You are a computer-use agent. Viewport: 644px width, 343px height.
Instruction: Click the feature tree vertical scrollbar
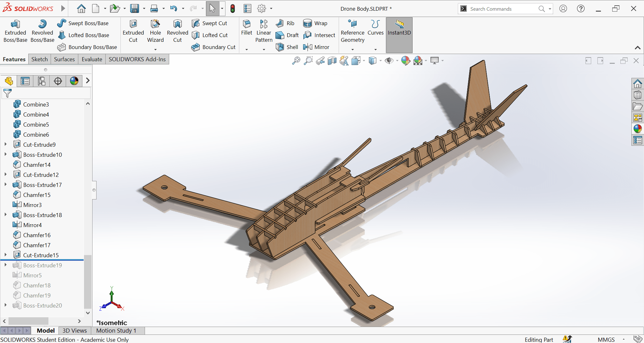(88, 281)
